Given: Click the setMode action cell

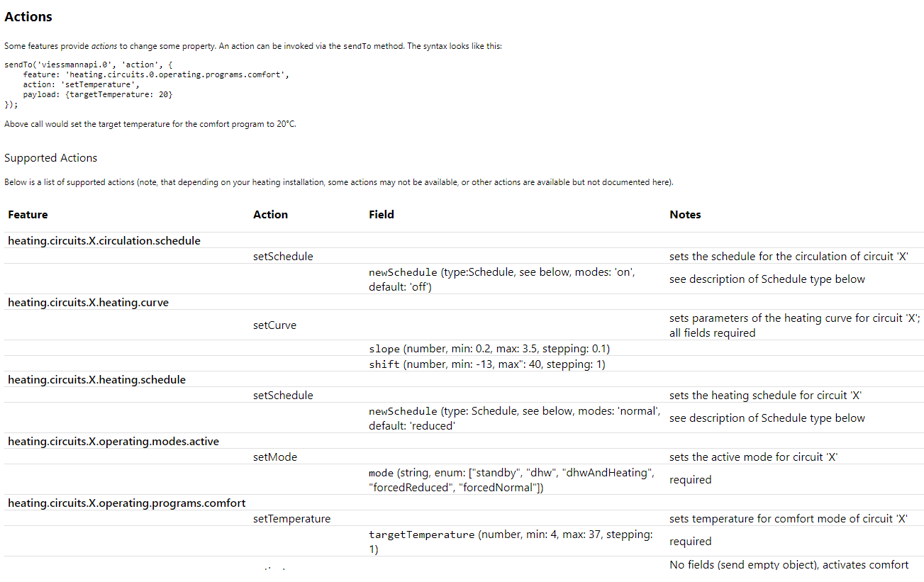Looking at the screenshot, I should point(274,457).
